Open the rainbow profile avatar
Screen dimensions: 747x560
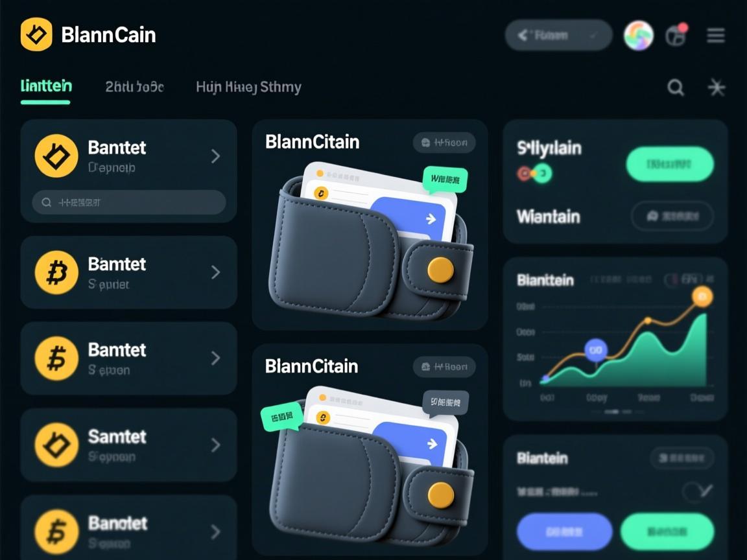pos(638,35)
